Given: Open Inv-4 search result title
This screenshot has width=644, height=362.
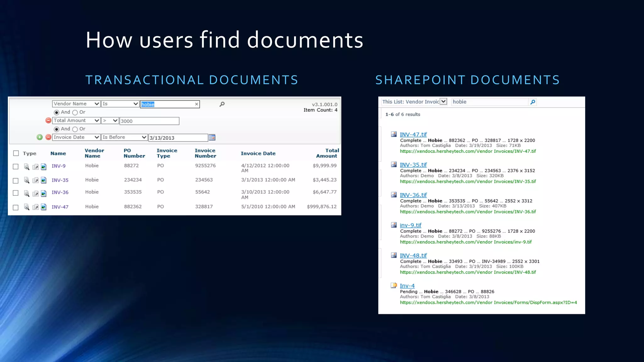Looking at the screenshot, I should tap(407, 286).
